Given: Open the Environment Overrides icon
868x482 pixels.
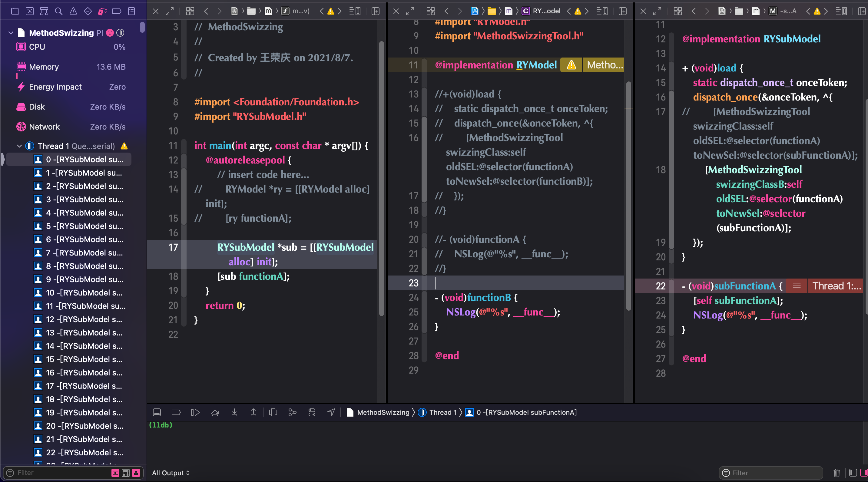Looking at the screenshot, I should 312,412.
